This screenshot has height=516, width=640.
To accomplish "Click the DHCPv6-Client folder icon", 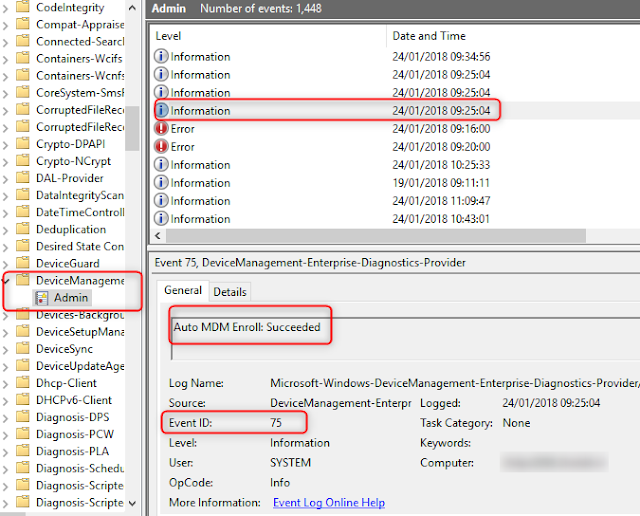I will (x=23, y=400).
